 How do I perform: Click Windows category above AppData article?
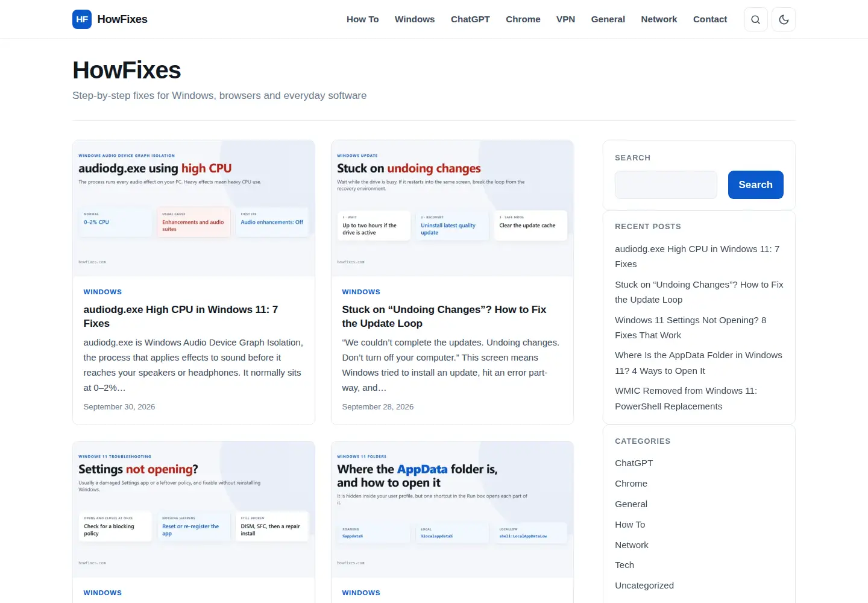(x=361, y=593)
